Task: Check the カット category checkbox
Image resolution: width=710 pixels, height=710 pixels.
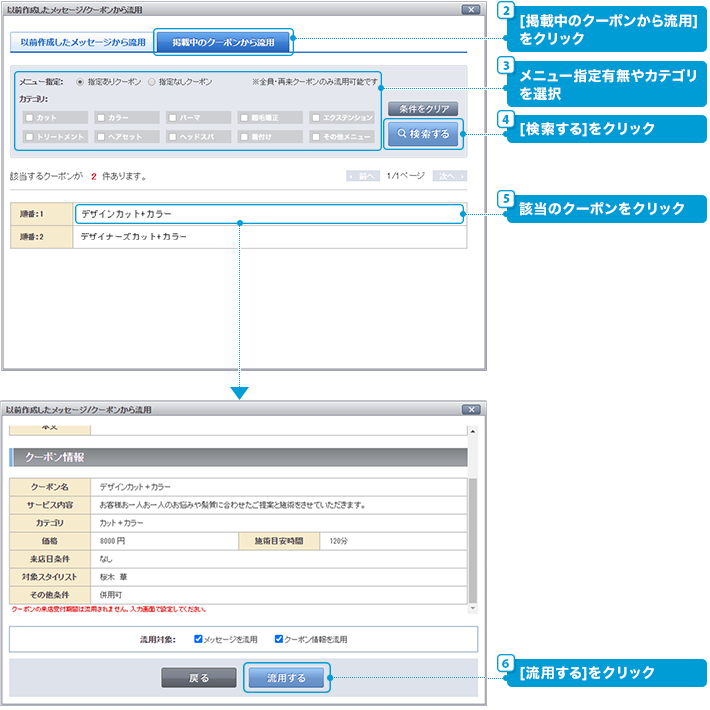Action: pyautogui.click(x=29, y=118)
